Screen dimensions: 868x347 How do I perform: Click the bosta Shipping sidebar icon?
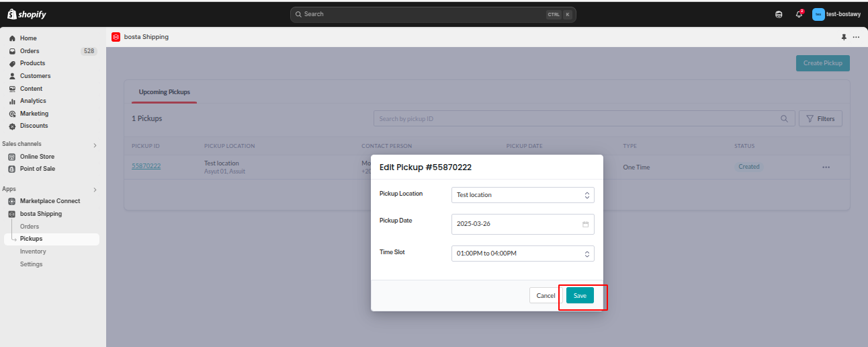tap(12, 214)
